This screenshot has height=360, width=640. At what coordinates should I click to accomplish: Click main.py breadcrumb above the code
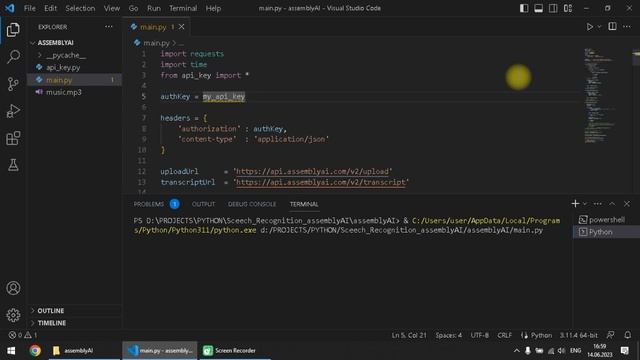click(x=156, y=43)
